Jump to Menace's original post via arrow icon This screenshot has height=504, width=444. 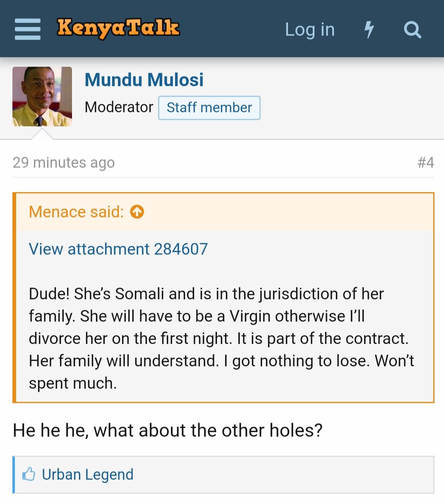(137, 212)
